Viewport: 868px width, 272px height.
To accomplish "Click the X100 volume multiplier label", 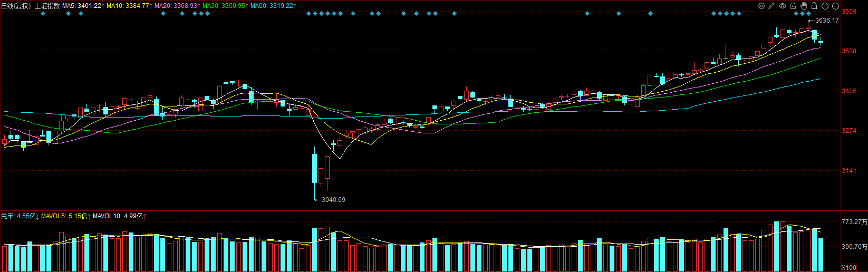I will 849,268.
